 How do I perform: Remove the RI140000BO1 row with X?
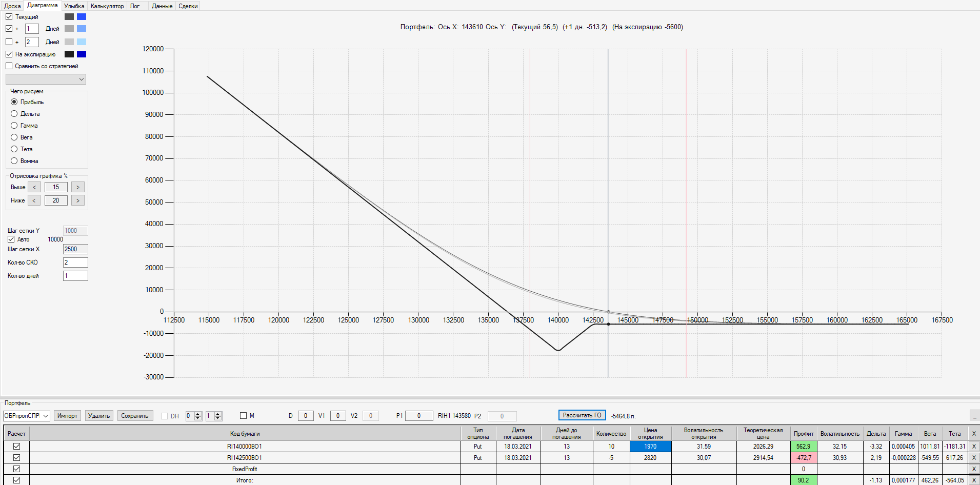click(x=974, y=447)
